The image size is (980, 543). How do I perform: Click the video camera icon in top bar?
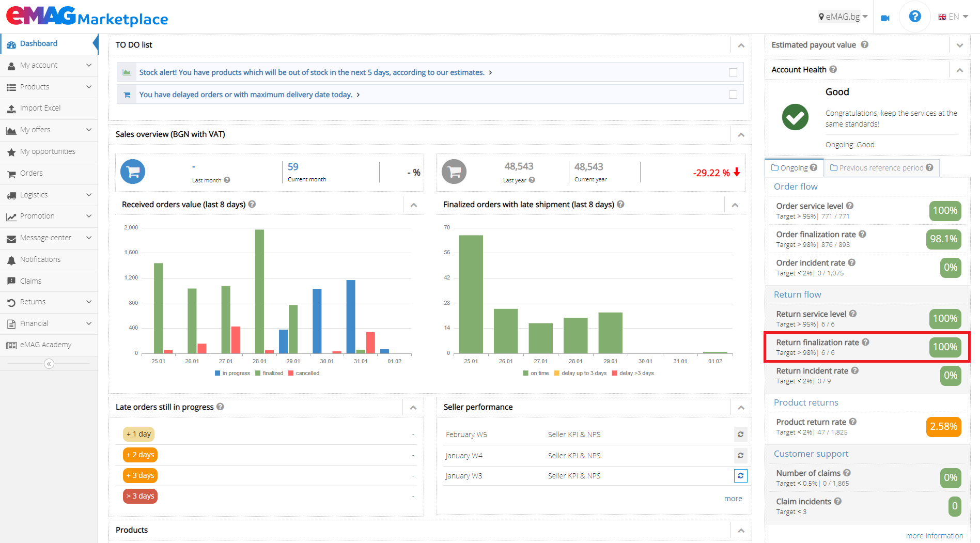885,17
